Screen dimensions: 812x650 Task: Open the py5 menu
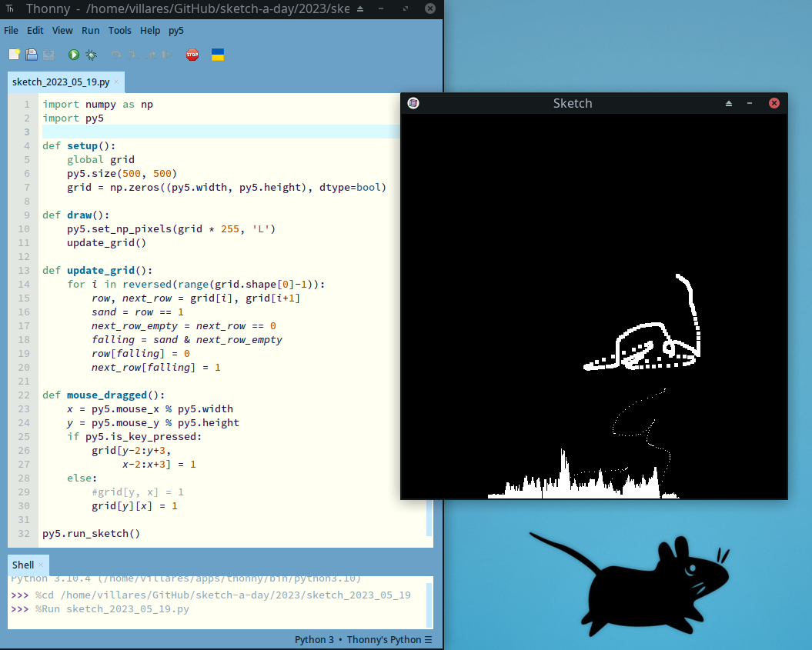pos(176,31)
